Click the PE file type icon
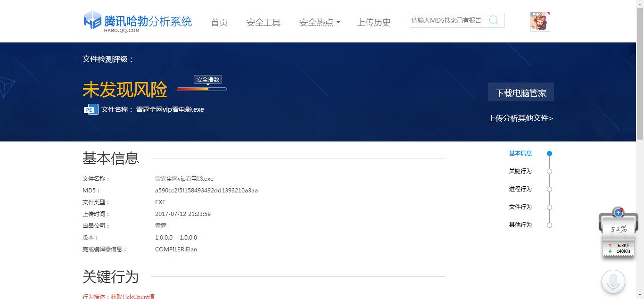Viewport: 644px width, 299px height. 91,109
